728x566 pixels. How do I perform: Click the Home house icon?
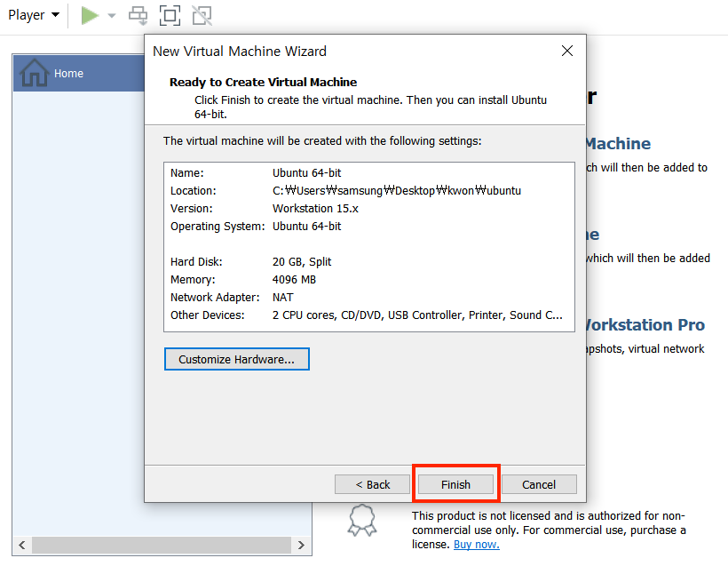pyautogui.click(x=34, y=73)
